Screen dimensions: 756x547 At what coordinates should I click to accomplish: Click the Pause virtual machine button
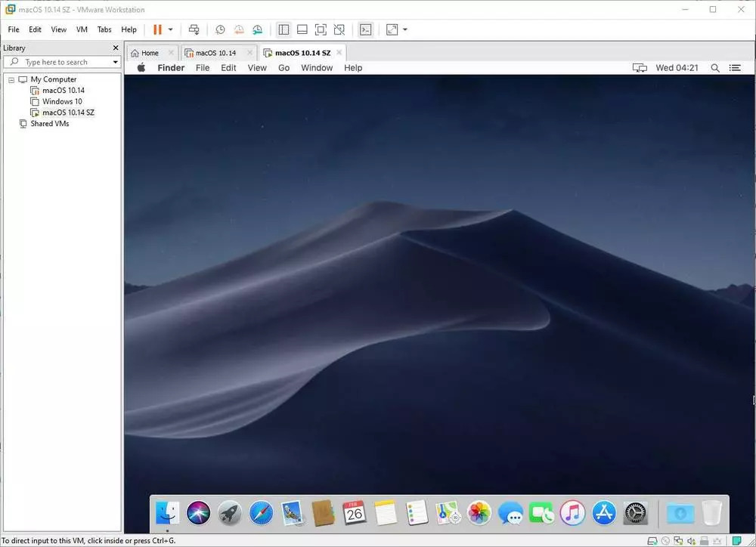[x=157, y=29]
